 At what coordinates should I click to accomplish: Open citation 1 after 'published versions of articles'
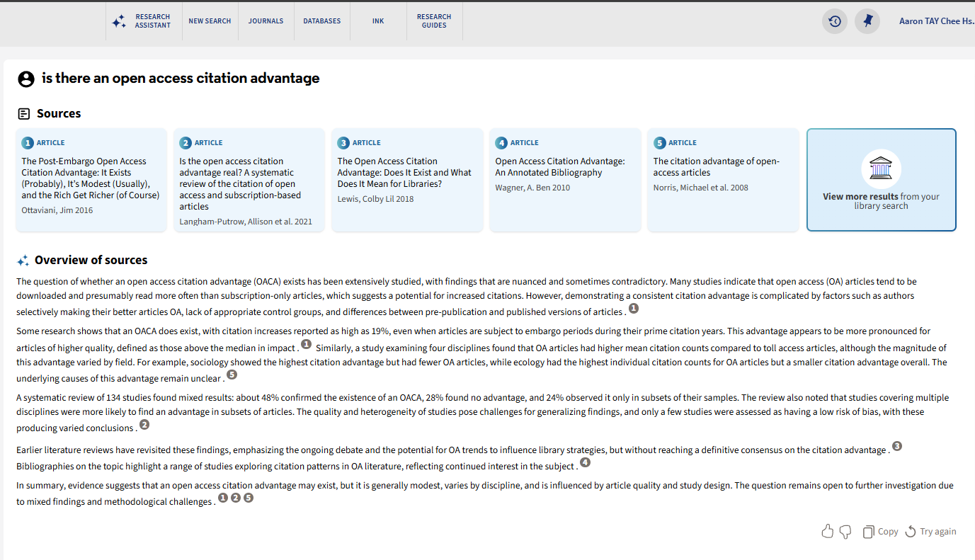pyautogui.click(x=634, y=309)
